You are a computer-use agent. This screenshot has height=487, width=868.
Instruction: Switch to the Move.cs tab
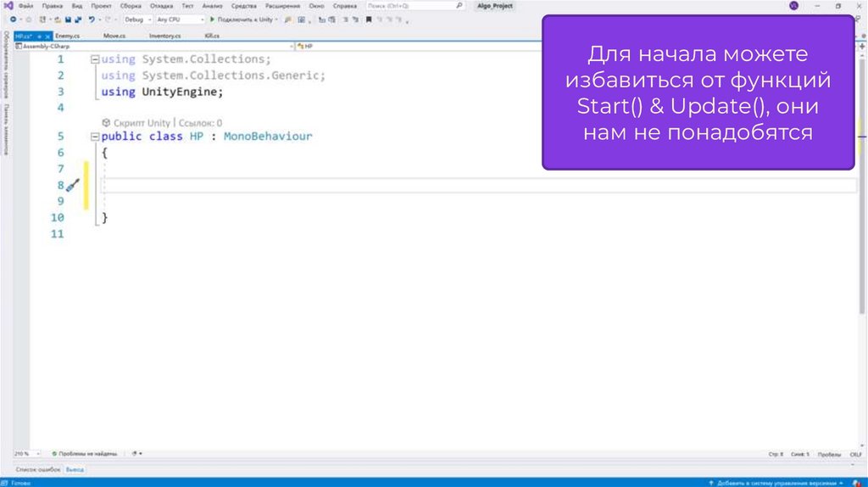(x=114, y=36)
